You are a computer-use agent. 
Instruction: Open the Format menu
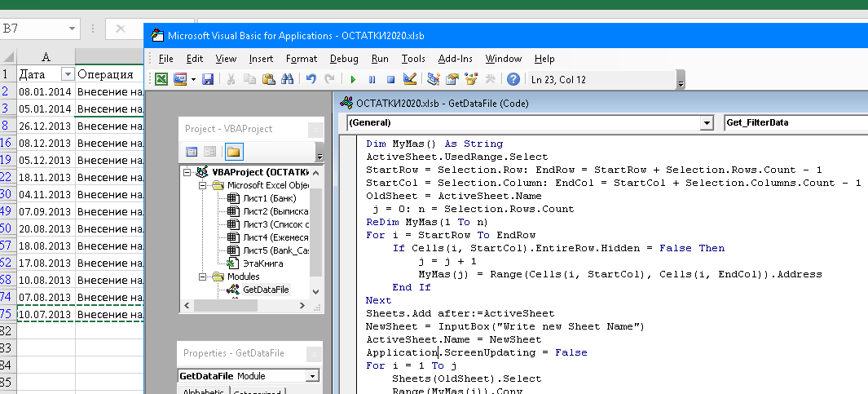coord(301,58)
